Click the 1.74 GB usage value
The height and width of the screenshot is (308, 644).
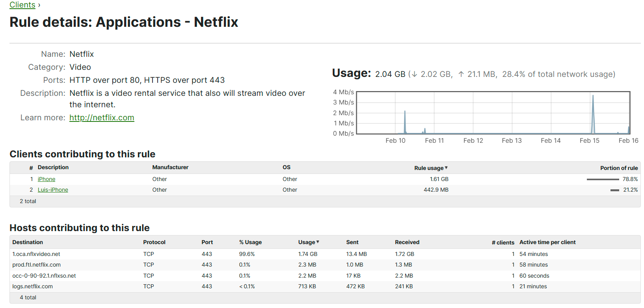[308, 254]
